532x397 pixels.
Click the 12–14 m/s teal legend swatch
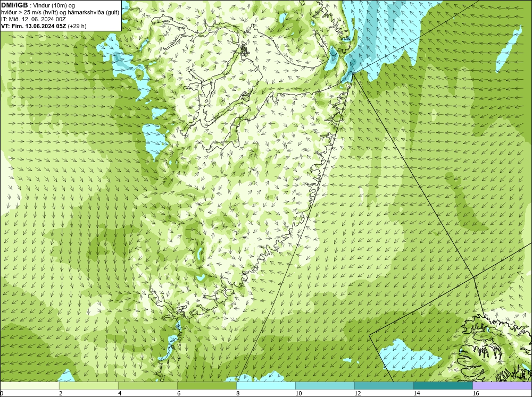(384, 385)
